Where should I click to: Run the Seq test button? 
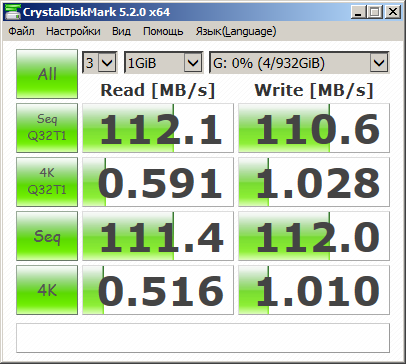click(x=47, y=236)
